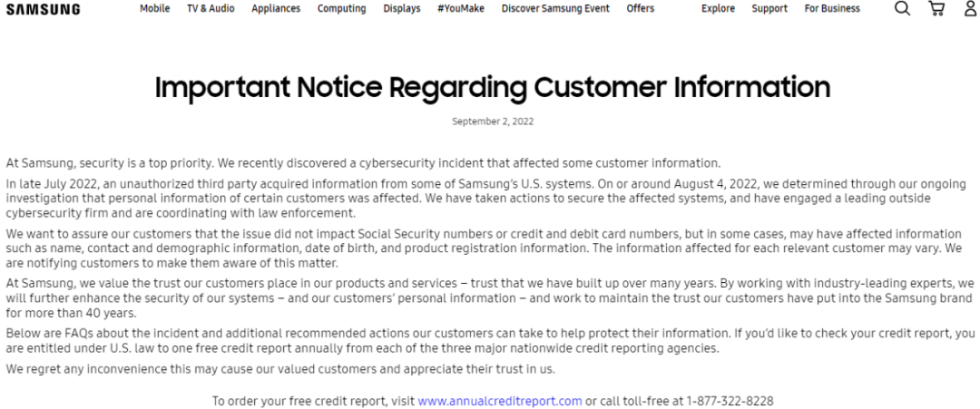Visit the www.annualcreditreport.com link
This screenshot has width=980, height=409.
pos(499,401)
